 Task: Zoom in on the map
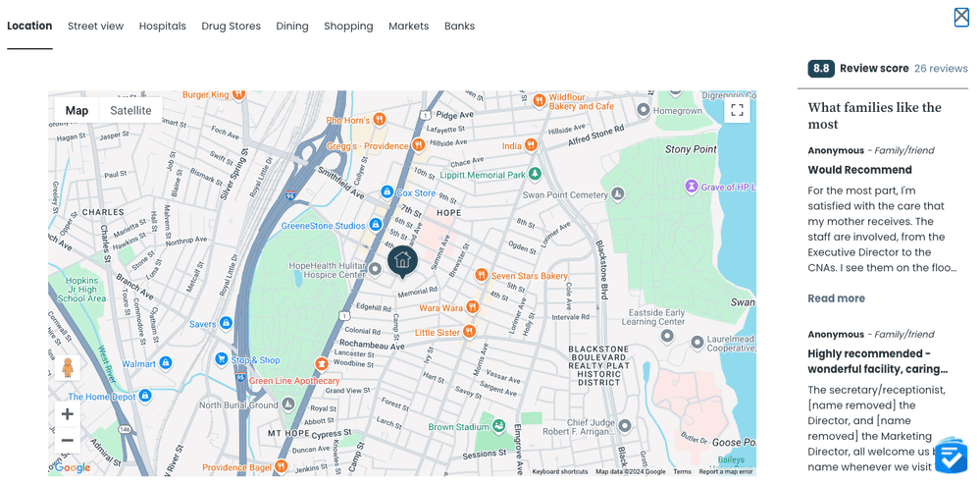pyautogui.click(x=68, y=414)
